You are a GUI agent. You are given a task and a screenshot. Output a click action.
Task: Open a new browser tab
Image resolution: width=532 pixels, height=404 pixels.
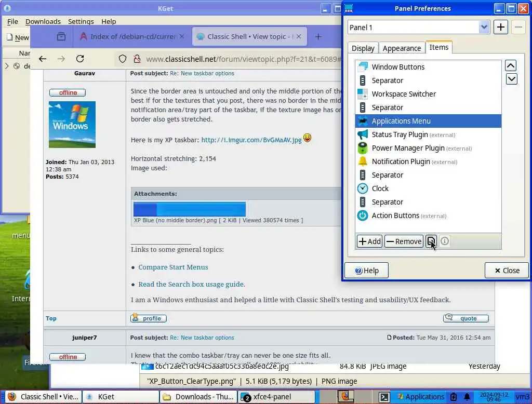[318, 37]
